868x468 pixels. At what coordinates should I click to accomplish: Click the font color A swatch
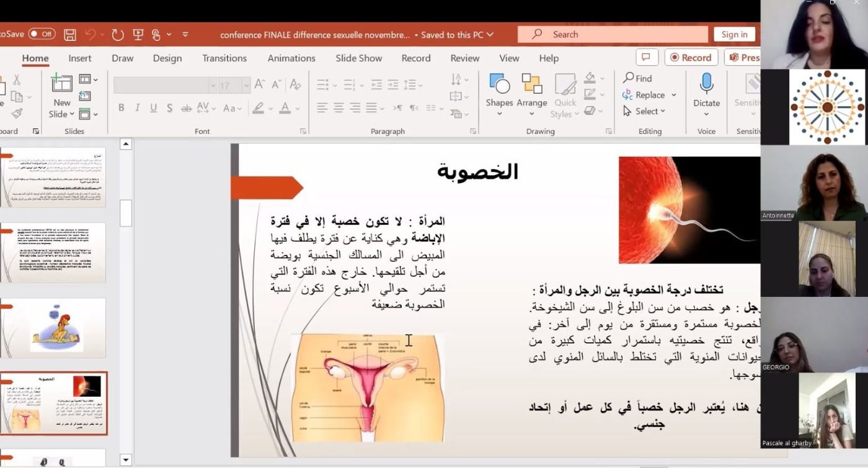click(285, 108)
